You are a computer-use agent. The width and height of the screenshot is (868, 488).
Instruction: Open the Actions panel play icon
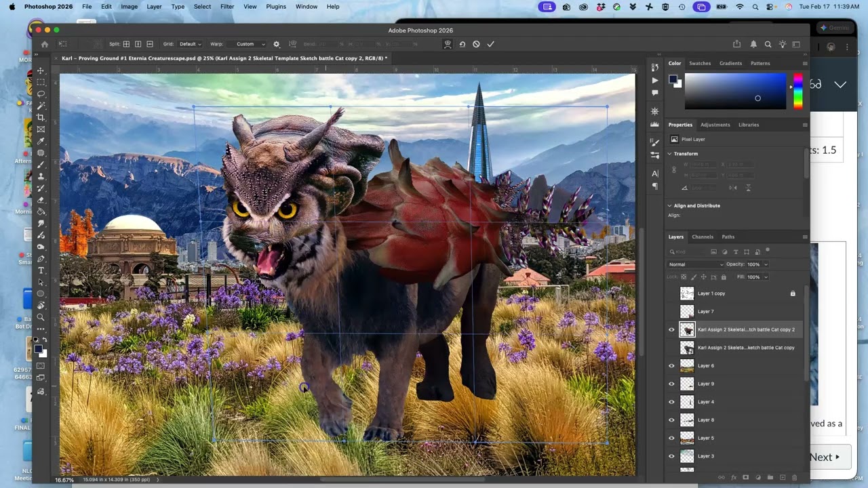(x=654, y=80)
